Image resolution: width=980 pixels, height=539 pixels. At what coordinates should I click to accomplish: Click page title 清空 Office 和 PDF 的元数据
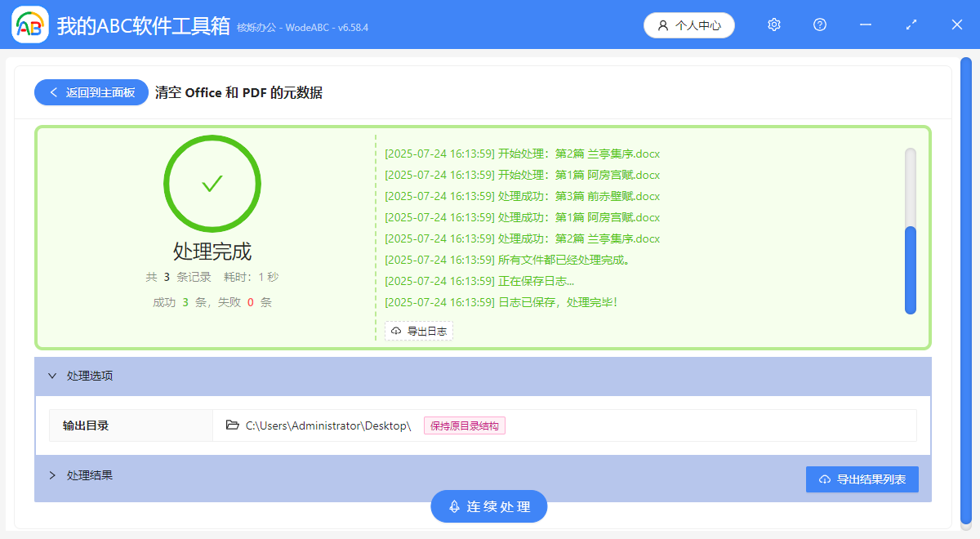(x=238, y=93)
